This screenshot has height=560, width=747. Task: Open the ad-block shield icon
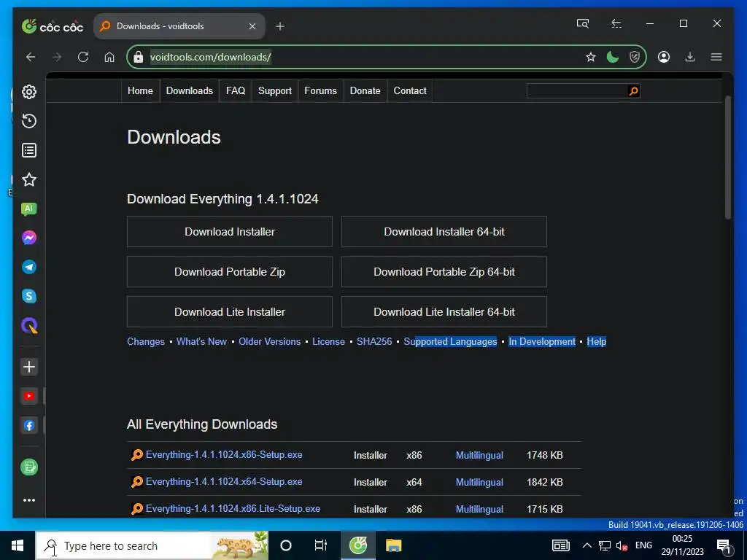635,57
